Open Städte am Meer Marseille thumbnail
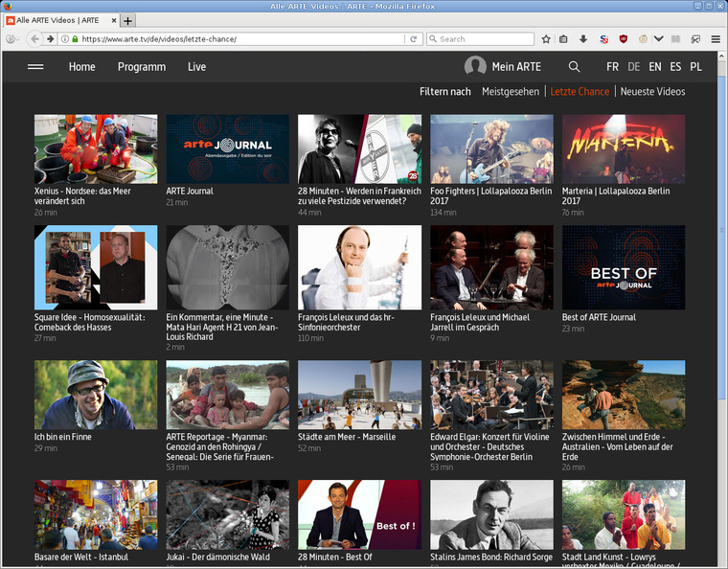Image resolution: width=728 pixels, height=569 pixels. [360, 395]
